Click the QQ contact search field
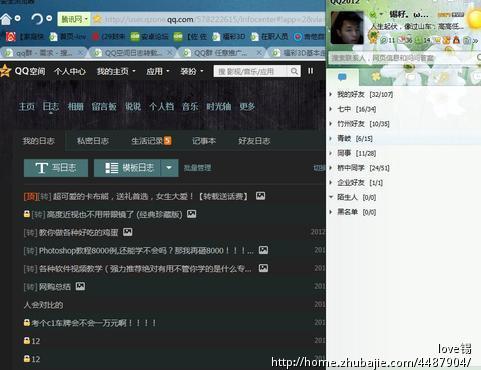 tap(403, 58)
